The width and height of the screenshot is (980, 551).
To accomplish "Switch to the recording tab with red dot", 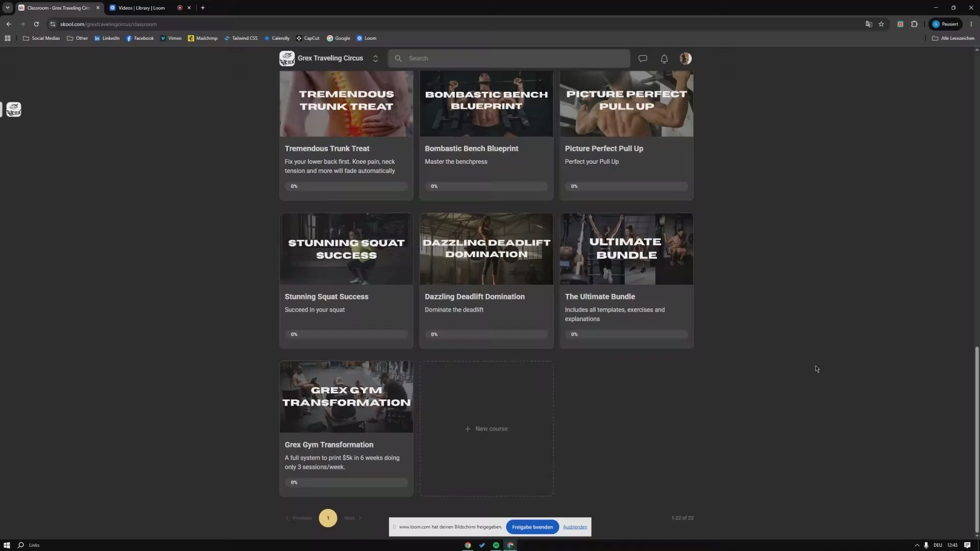I will click(x=180, y=8).
